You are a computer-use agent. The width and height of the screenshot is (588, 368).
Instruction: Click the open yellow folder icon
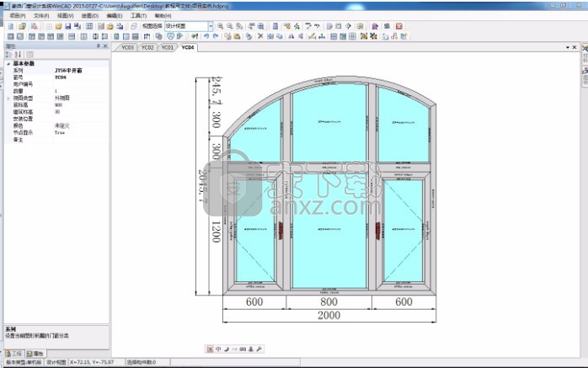[x=58, y=26]
